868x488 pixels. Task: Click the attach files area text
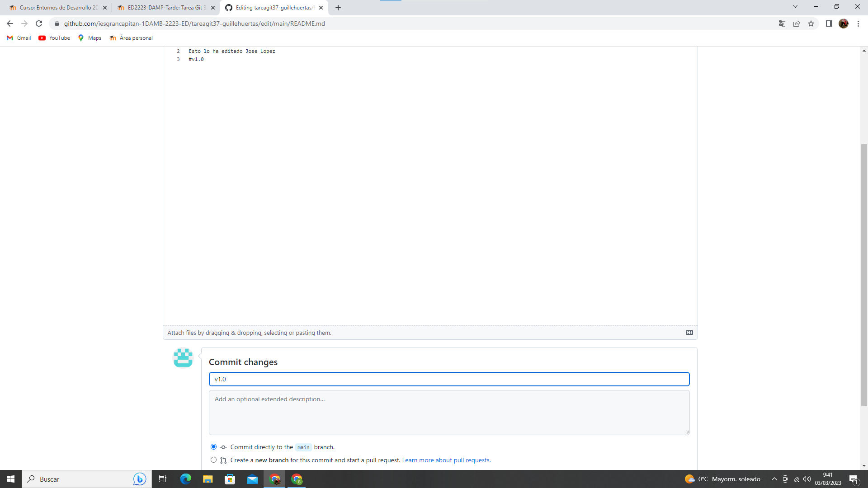click(x=250, y=333)
